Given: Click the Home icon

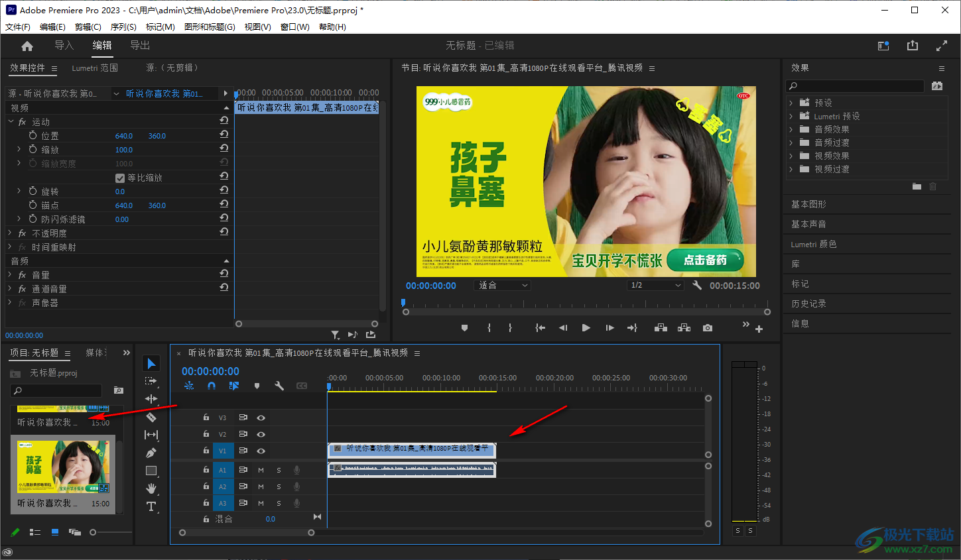Looking at the screenshot, I should point(27,46).
